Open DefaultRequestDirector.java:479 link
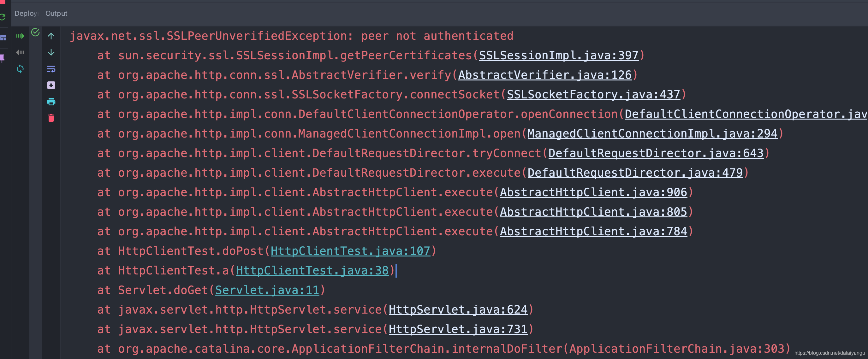The height and width of the screenshot is (359, 868). click(635, 173)
